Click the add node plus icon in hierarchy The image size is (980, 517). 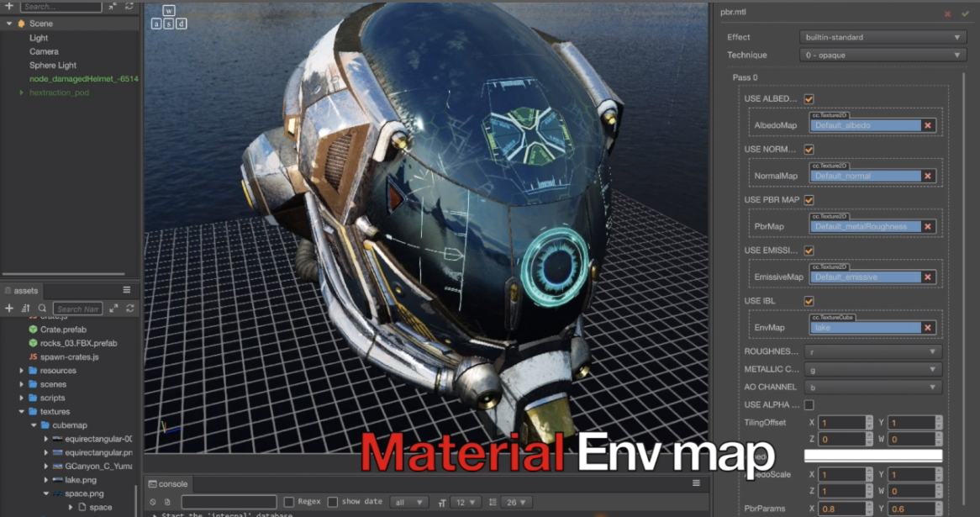click(x=8, y=6)
